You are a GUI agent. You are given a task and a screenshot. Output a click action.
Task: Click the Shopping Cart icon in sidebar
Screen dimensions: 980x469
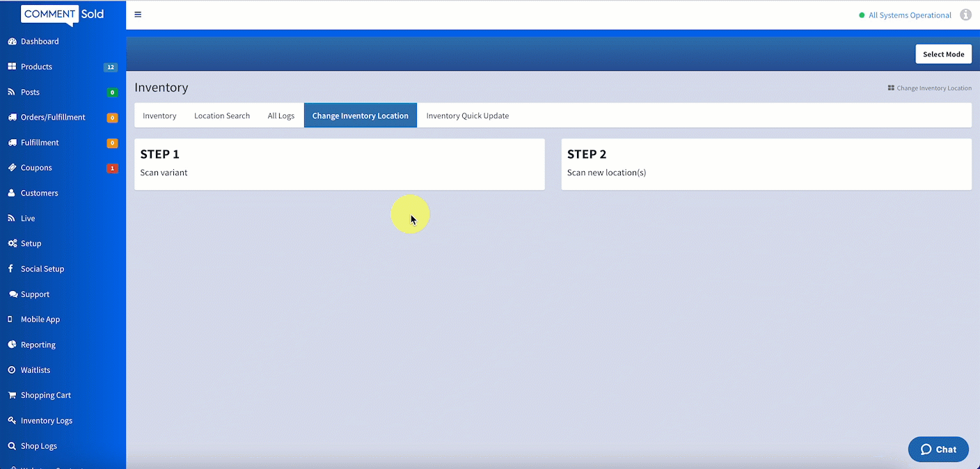12,395
